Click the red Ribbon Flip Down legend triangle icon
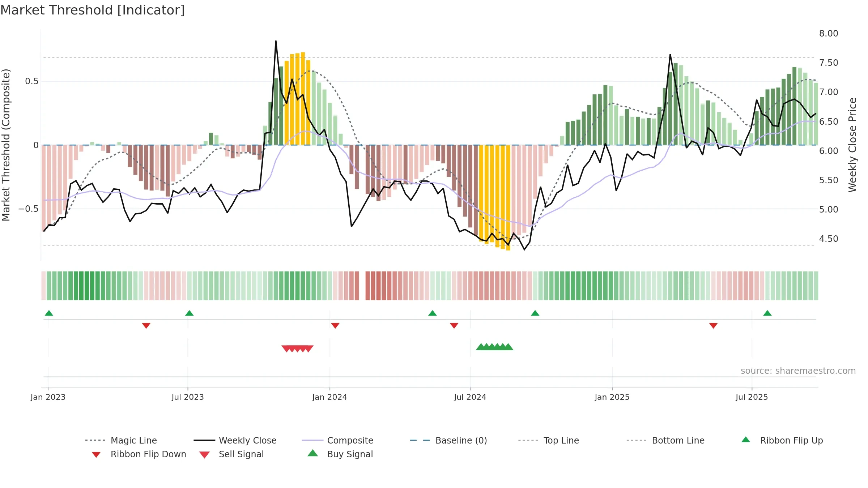The height and width of the screenshot is (488, 868). coord(96,455)
